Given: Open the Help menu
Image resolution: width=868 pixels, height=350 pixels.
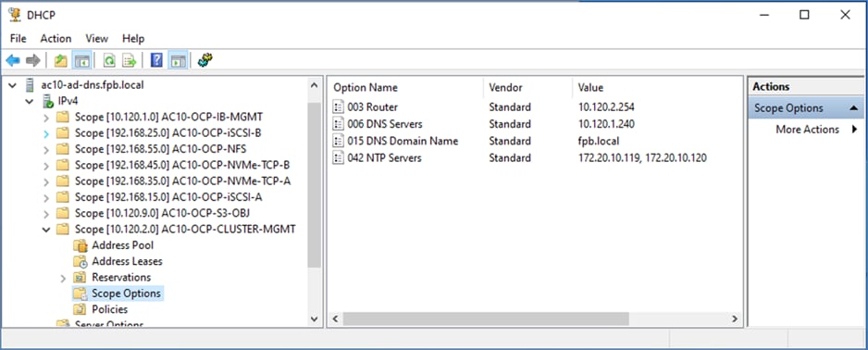Looking at the screenshot, I should (x=133, y=39).
